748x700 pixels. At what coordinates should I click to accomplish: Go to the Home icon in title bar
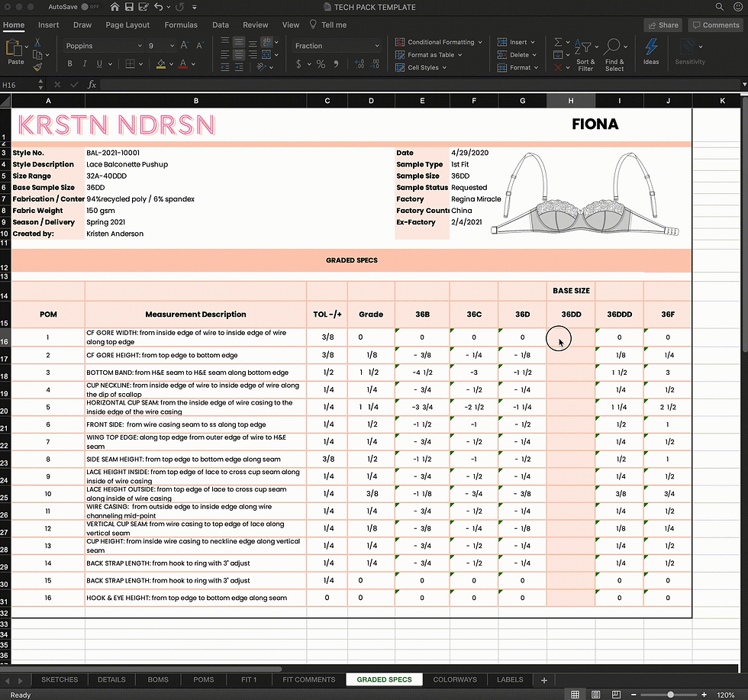[x=114, y=7]
